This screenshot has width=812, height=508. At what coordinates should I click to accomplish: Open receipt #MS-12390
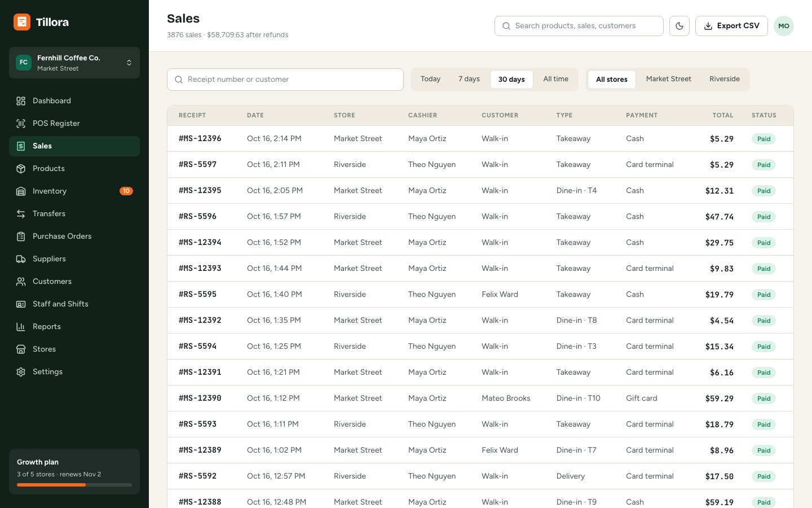[x=200, y=398]
